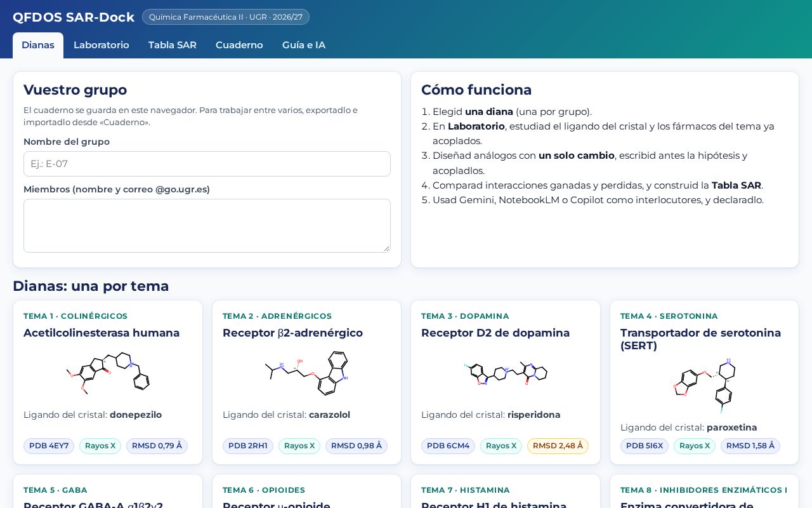Switch to the Laboratorio tab
The height and width of the screenshot is (508, 812).
[x=101, y=45]
